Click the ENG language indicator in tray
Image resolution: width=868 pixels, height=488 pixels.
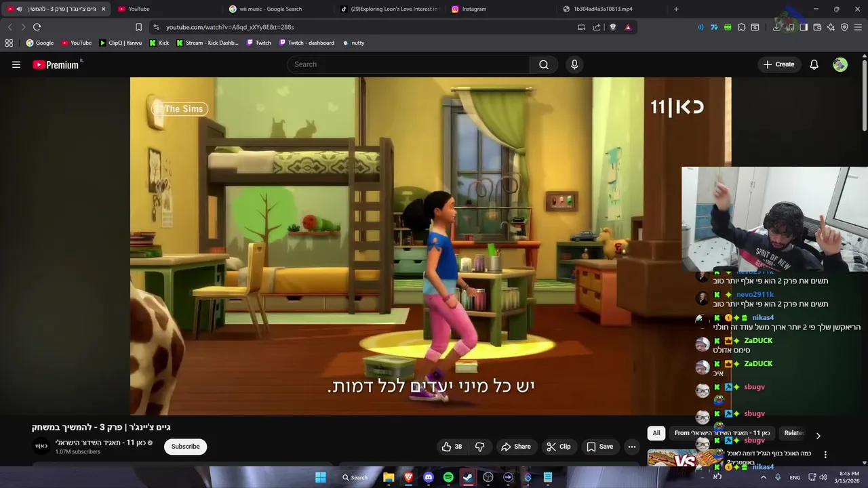[x=795, y=477]
